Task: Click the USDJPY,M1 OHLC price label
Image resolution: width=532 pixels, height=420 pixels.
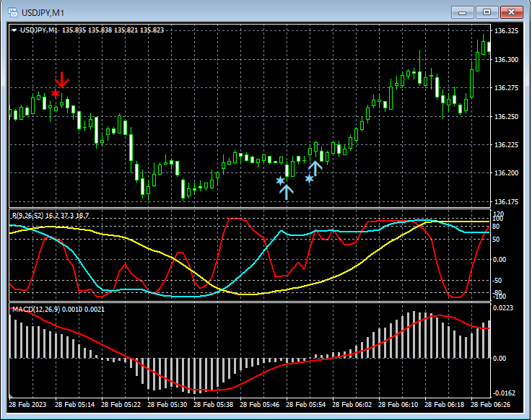Action: 92,30
